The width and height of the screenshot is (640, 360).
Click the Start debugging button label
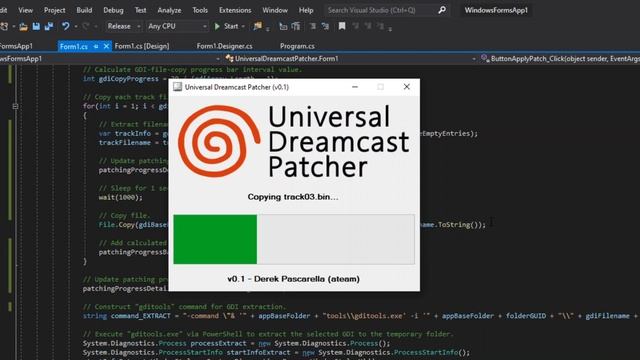click(231, 27)
